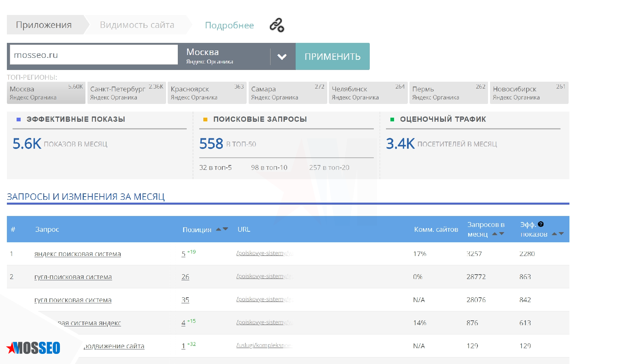Sort by Запросов в месяц arrows

tap(498, 234)
